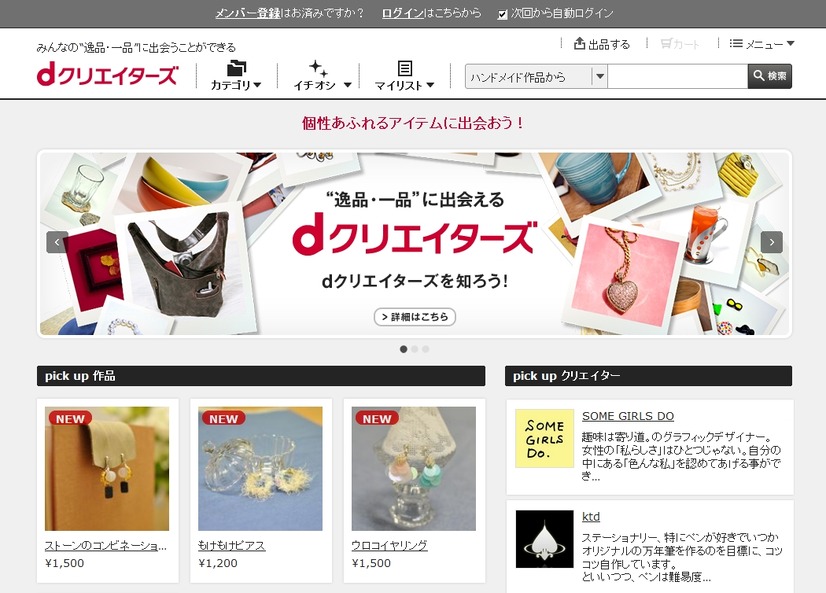Open the ハンドメイド作品から search scope dropdown
This screenshot has width=826, height=593.
coord(536,77)
